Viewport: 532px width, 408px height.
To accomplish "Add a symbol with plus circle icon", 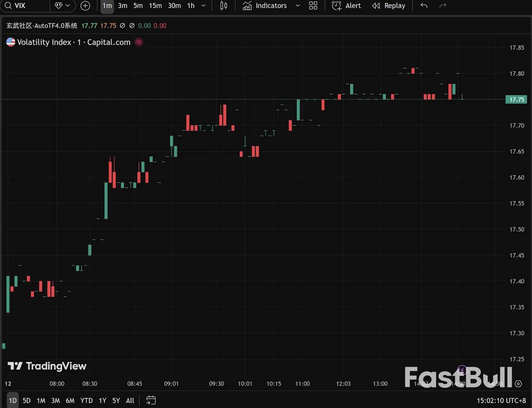I will point(85,6).
